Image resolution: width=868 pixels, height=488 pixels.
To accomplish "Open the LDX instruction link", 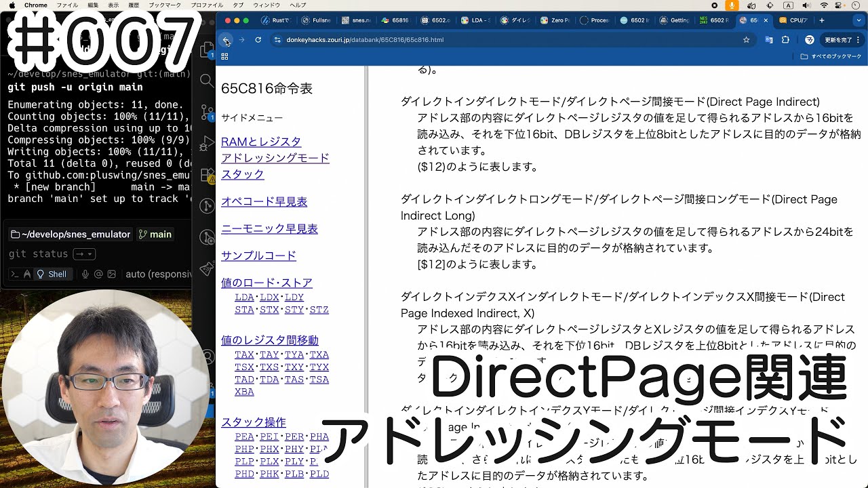I will coord(269,298).
